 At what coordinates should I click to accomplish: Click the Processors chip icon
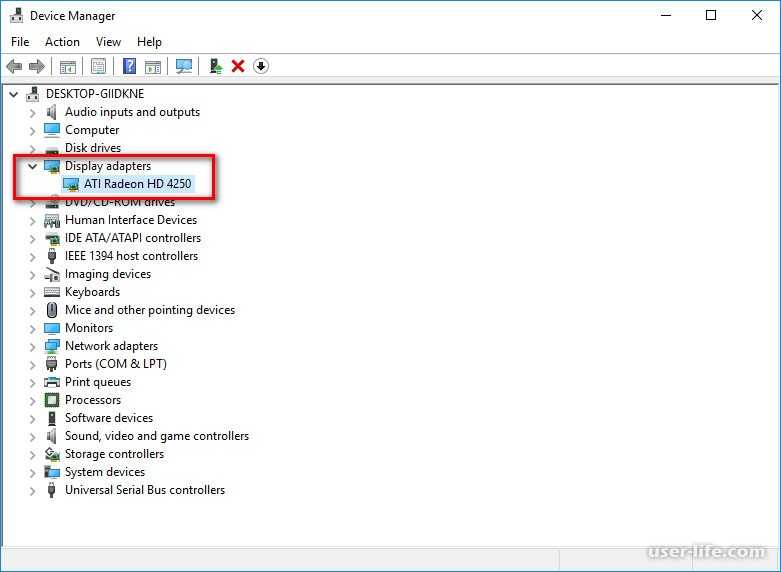52,400
